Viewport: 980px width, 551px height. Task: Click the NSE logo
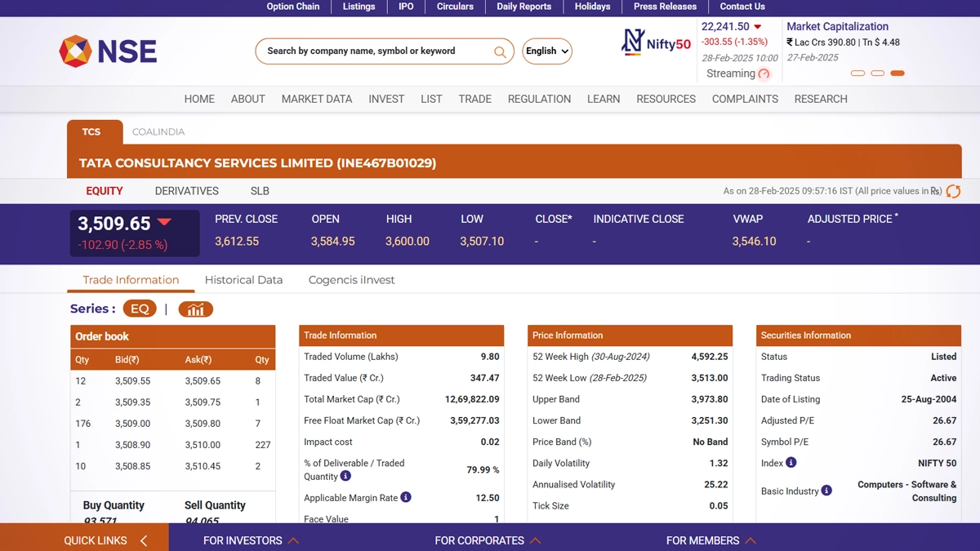click(x=107, y=51)
